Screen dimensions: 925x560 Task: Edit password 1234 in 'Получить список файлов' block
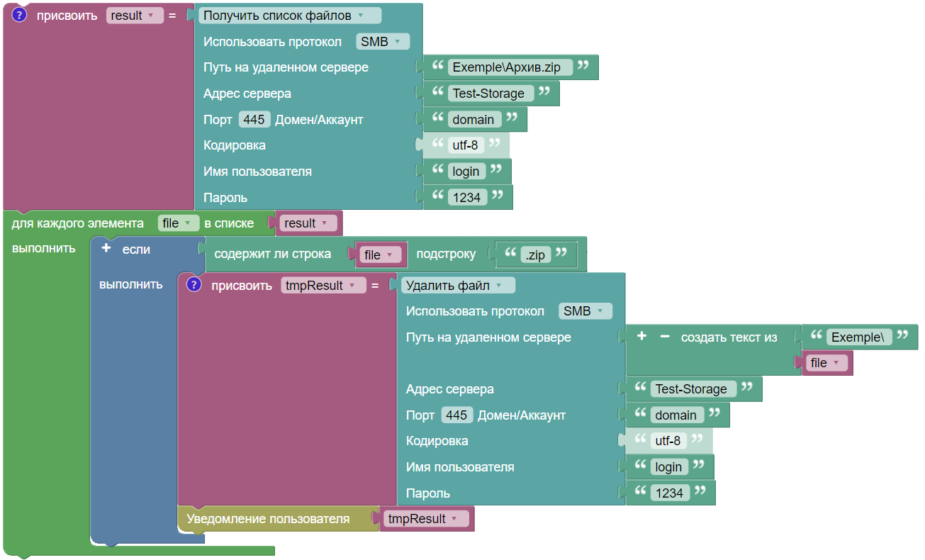(x=467, y=198)
